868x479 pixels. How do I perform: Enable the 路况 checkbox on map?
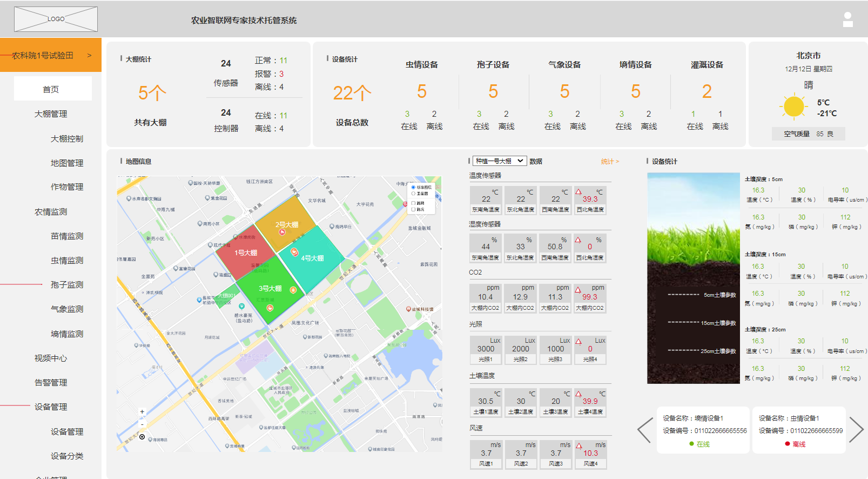(x=414, y=209)
